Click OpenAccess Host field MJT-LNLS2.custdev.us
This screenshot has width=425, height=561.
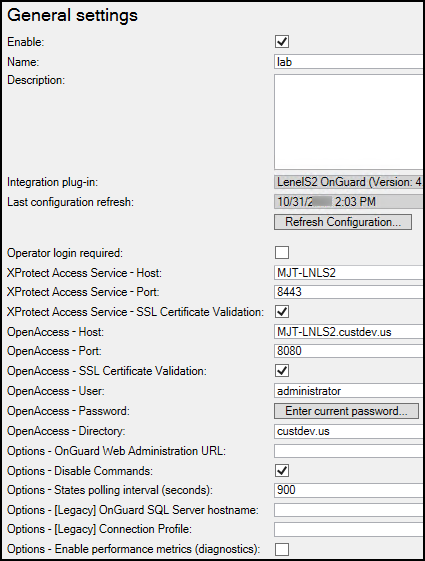[x=349, y=332]
